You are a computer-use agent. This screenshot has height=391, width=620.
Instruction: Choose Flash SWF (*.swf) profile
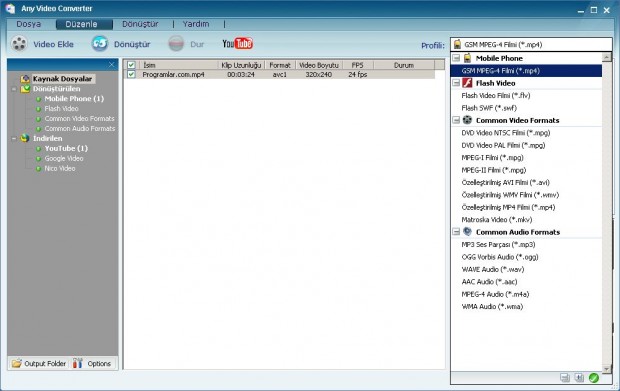489,108
